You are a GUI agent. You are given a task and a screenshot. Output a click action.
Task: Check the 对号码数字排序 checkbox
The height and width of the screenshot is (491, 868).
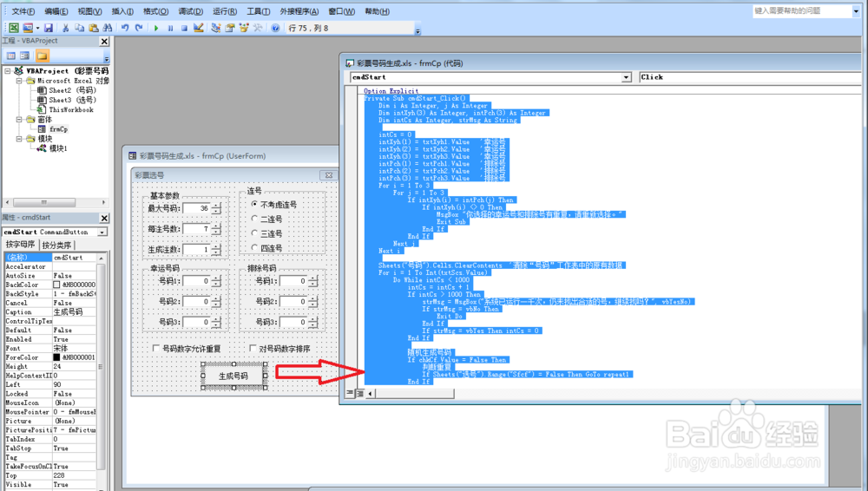279,348
